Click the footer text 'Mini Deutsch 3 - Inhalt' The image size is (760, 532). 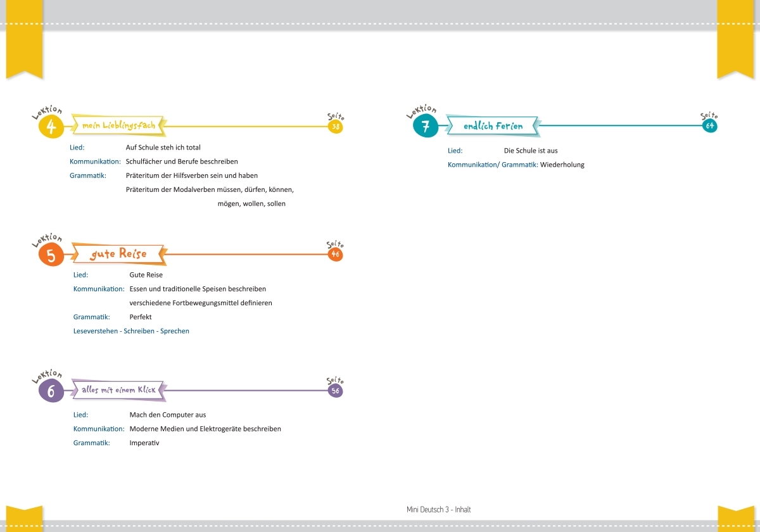439,509
